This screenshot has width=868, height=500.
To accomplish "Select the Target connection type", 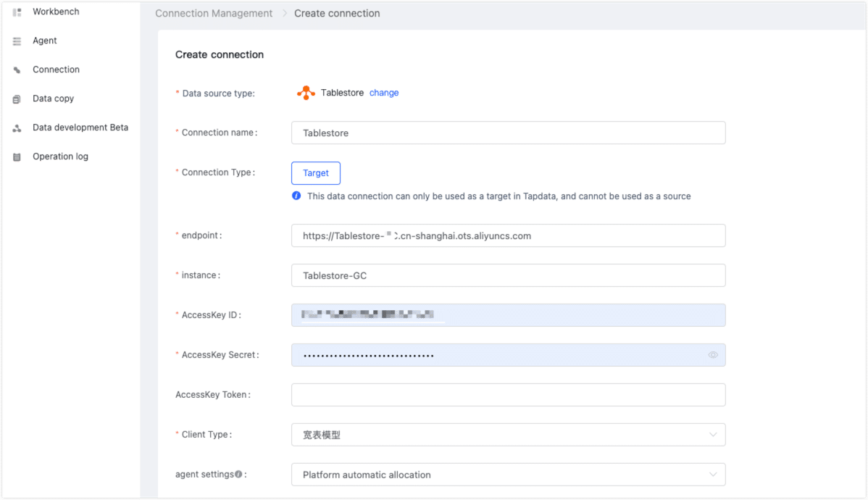I will pos(316,173).
